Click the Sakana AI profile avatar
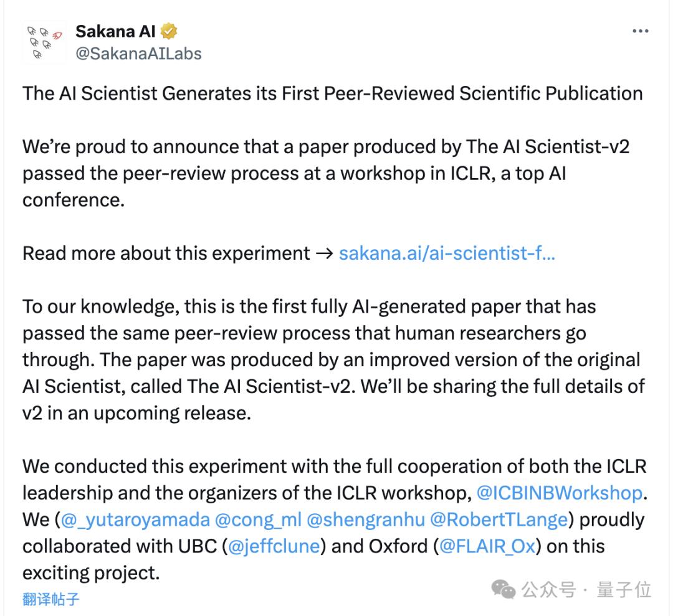Screen dimensions: 673x616 (x=44, y=42)
